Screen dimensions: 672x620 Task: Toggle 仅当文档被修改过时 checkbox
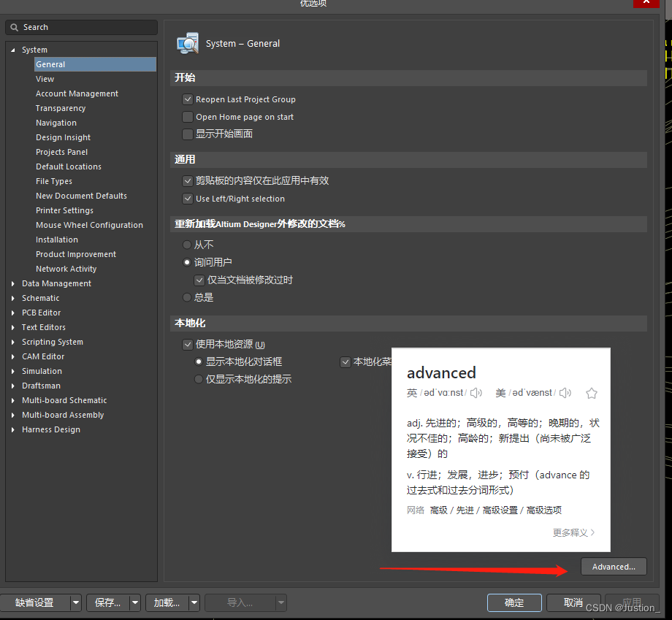[x=199, y=280]
